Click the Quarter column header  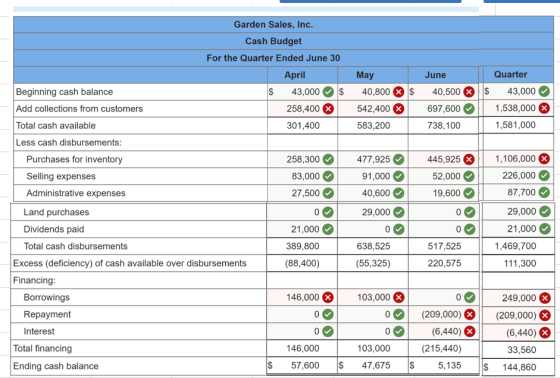pyautogui.click(x=510, y=74)
